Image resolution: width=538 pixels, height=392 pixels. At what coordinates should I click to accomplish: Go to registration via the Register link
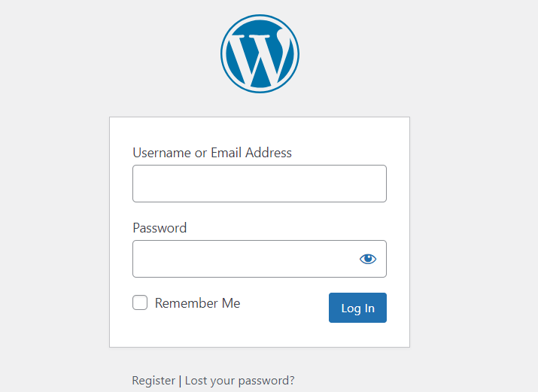point(153,381)
